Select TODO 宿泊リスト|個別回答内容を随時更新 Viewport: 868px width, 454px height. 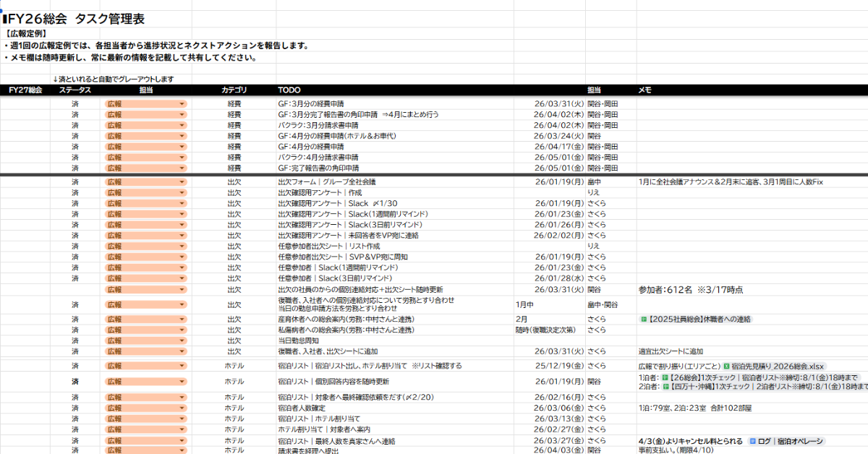[333, 381]
